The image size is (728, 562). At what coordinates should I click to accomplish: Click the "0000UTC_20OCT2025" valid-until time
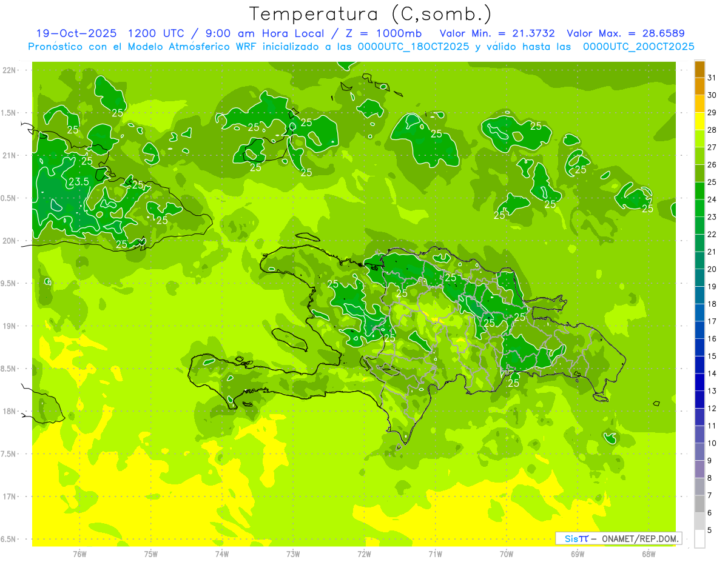[638, 47]
